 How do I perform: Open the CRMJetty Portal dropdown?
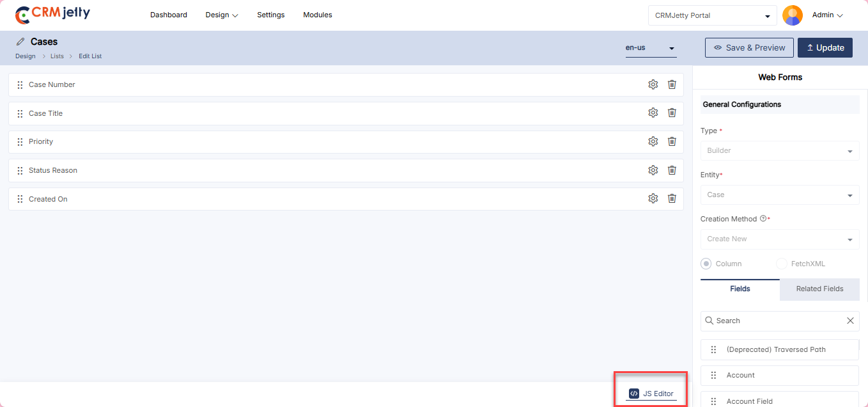click(712, 15)
